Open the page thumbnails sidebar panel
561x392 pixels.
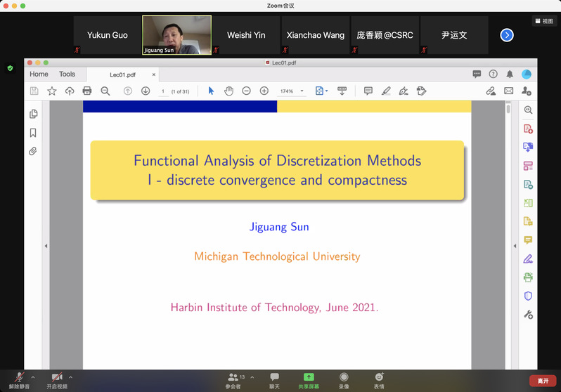tap(33, 114)
